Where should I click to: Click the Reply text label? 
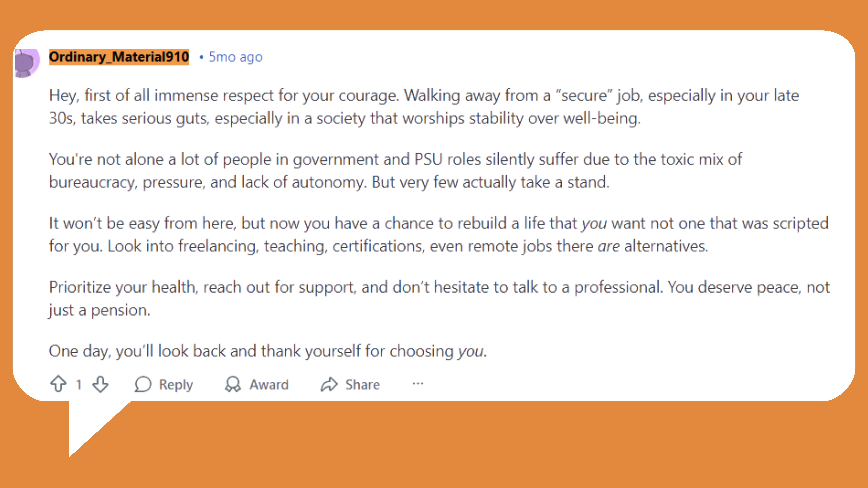(176, 385)
